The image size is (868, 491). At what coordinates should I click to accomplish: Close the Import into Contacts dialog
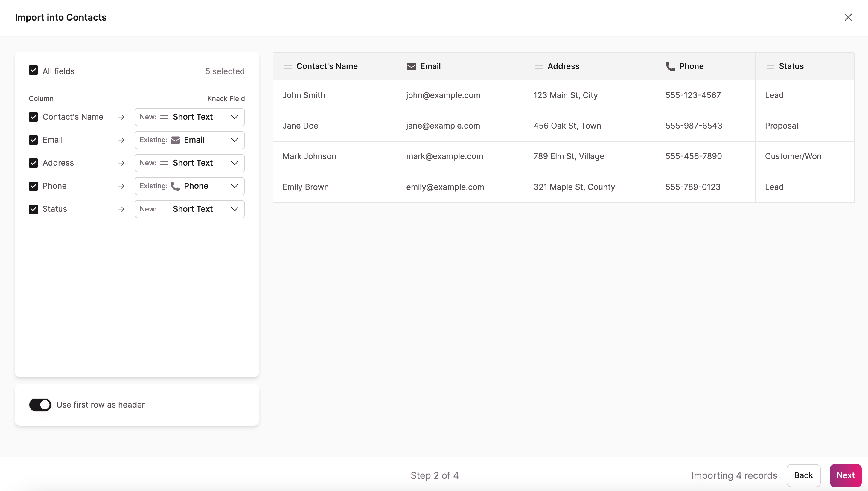pos(848,17)
